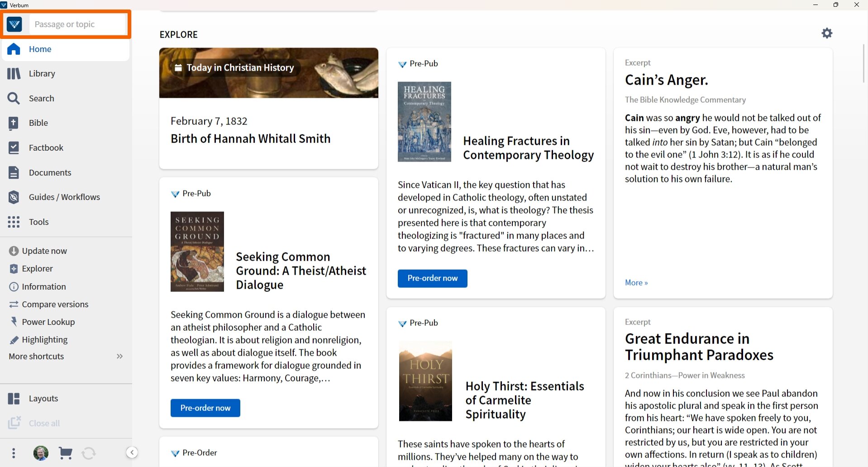
Task: Open the Library panel icon
Action: point(14,74)
